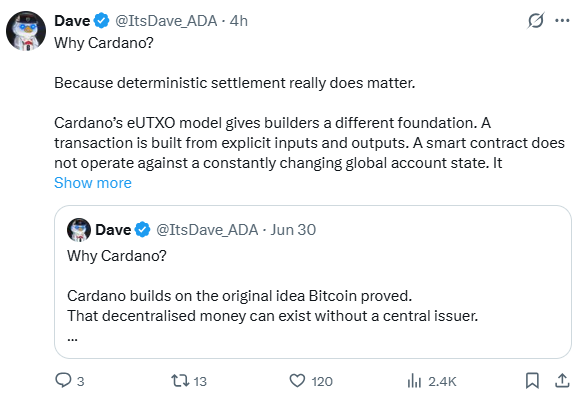Click verified badge in quoted post

pos(142,230)
